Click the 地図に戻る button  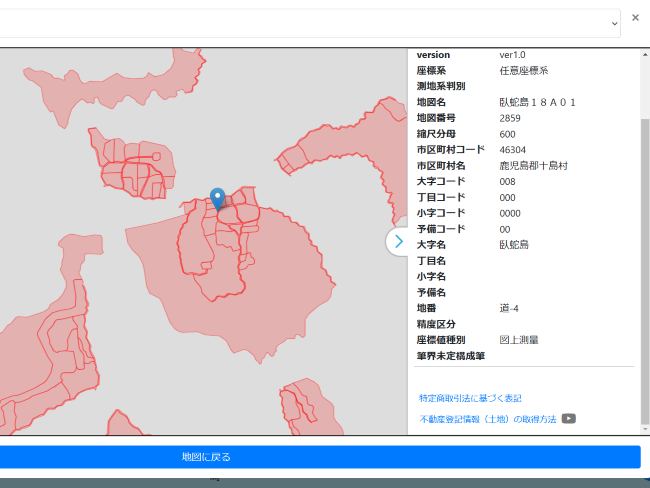320,457
